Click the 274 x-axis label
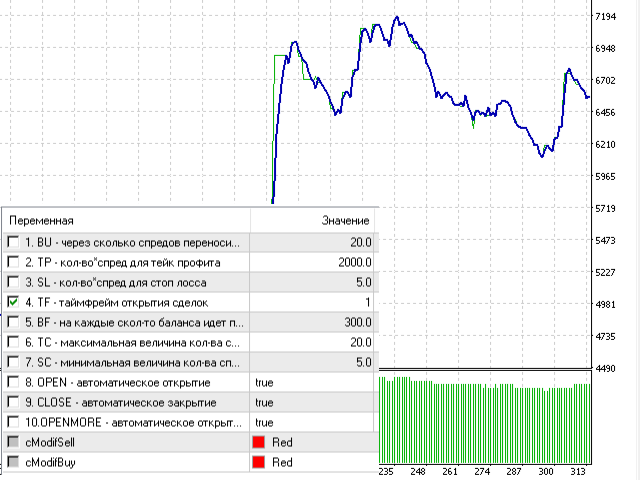Viewport: 640px width, 480px height. (x=482, y=472)
